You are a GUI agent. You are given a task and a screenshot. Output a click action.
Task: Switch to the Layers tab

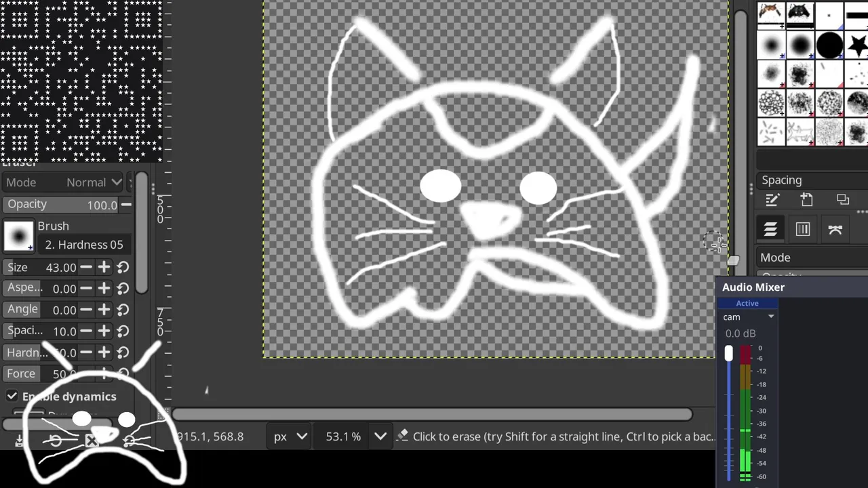pyautogui.click(x=770, y=230)
